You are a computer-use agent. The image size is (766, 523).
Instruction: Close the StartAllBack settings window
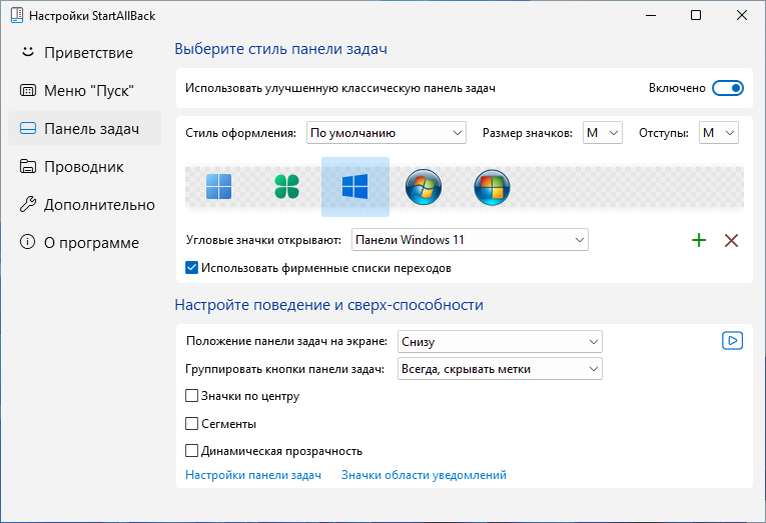[x=742, y=15]
